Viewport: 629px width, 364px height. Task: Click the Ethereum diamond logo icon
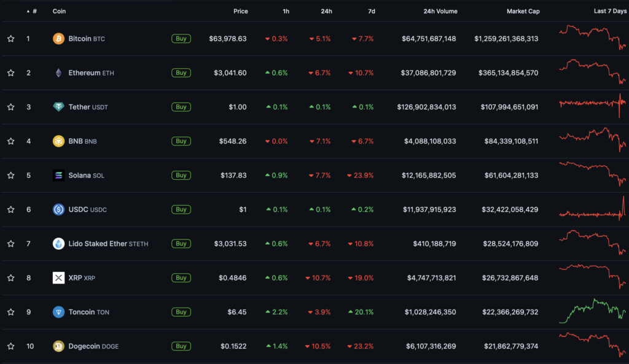[58, 73]
